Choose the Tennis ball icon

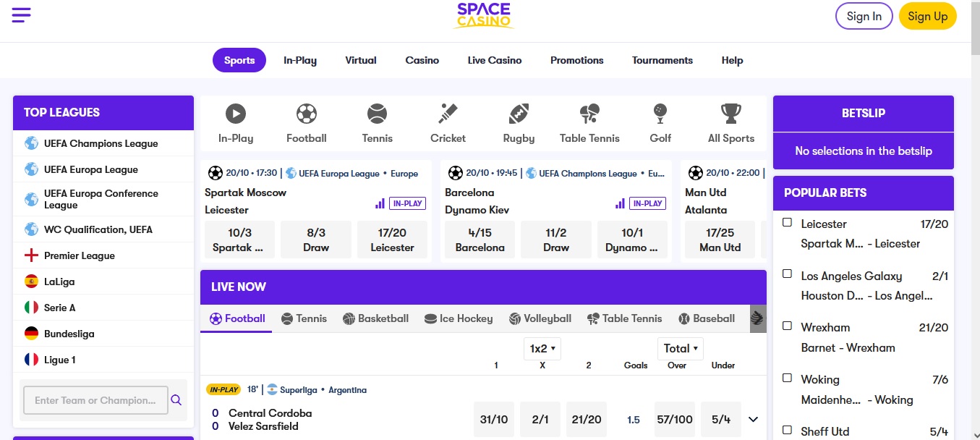[377, 114]
